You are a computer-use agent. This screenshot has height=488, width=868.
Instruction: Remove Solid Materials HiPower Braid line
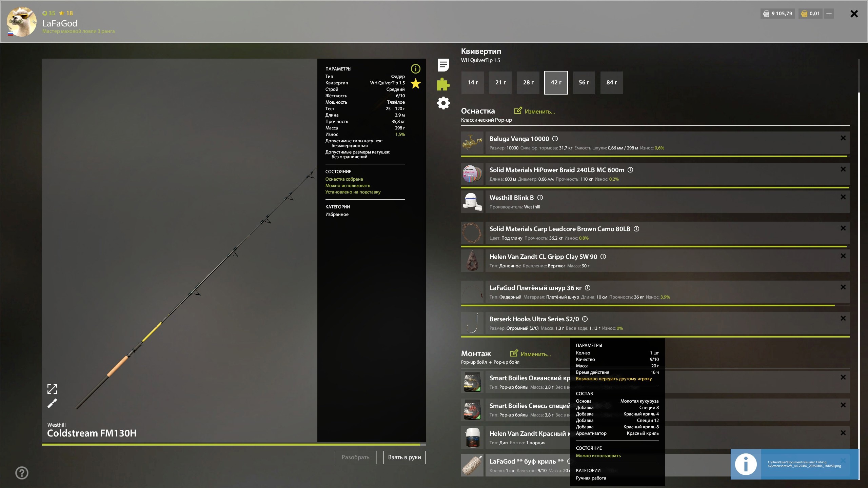pyautogui.click(x=843, y=169)
